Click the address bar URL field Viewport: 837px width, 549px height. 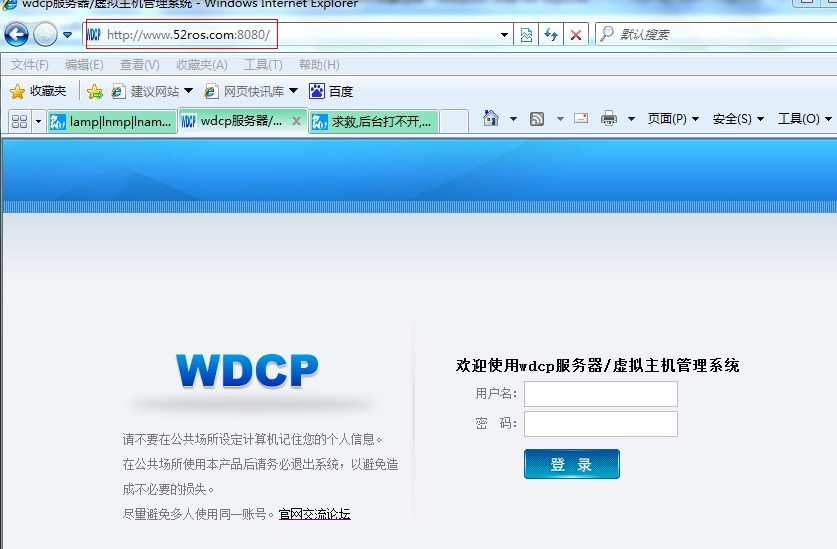(x=297, y=35)
